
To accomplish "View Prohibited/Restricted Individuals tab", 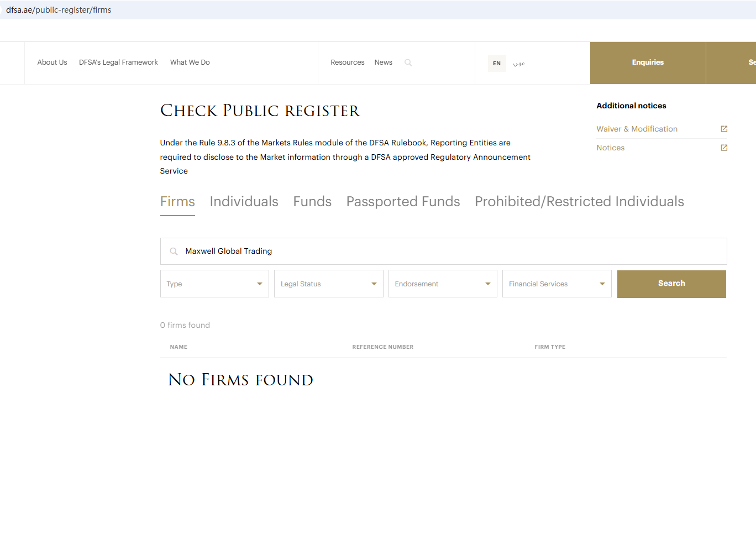I will 579,202.
